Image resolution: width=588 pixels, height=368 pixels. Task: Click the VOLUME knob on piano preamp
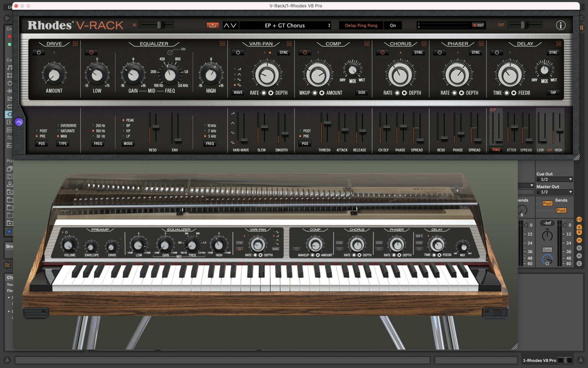[69, 245]
